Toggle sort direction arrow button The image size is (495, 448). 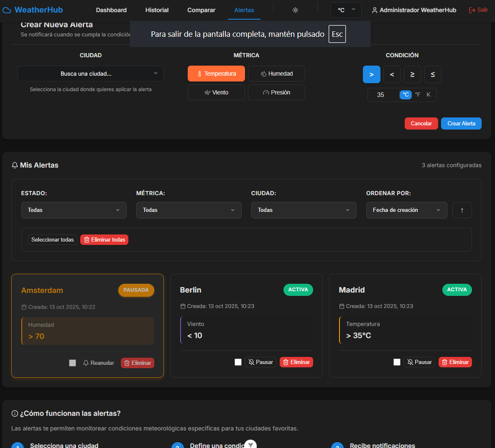coord(462,210)
